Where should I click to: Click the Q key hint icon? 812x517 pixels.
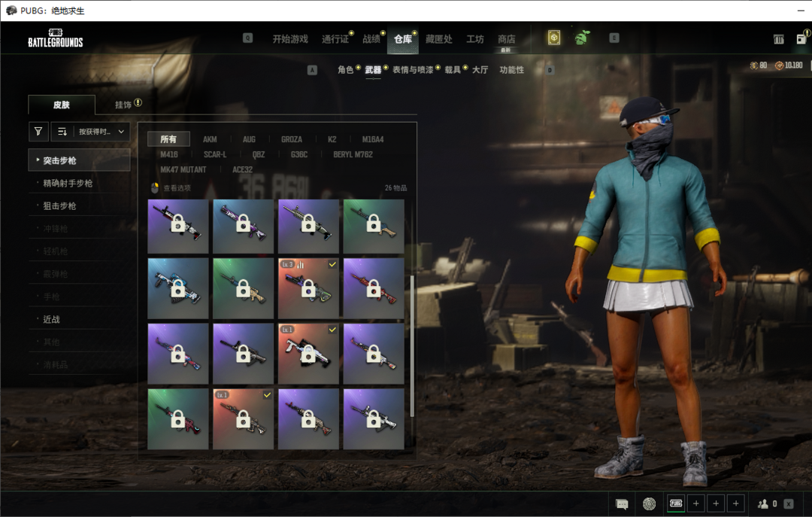[247, 38]
